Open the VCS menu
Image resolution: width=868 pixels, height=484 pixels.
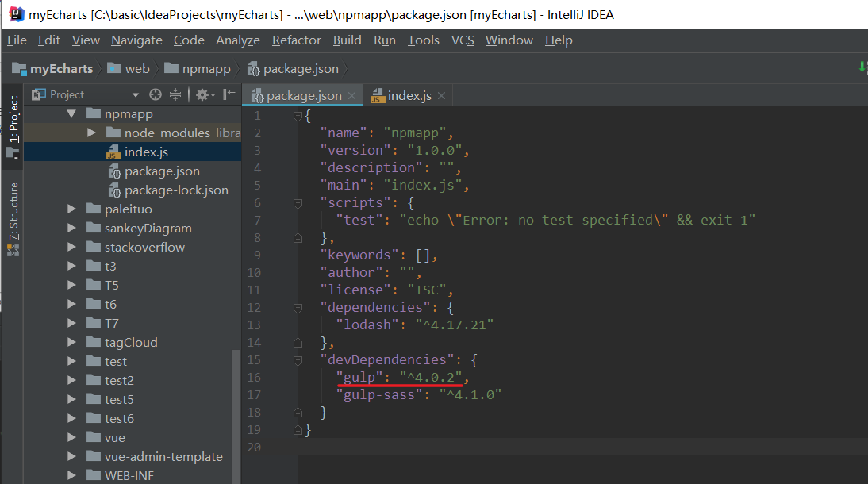click(x=463, y=40)
